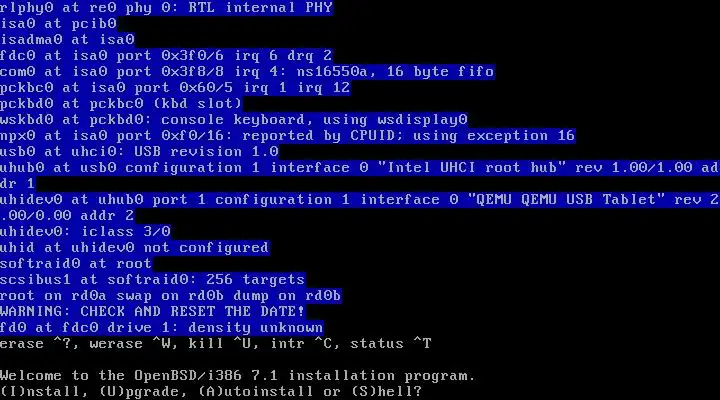Screen dimensions: 720x400
Task: Click the uhidev0: iclass 3/0 line
Action: tap(85, 231)
